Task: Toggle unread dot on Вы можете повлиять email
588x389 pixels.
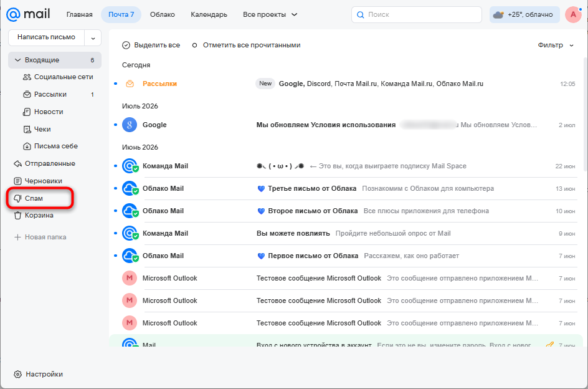Action: 115,233
